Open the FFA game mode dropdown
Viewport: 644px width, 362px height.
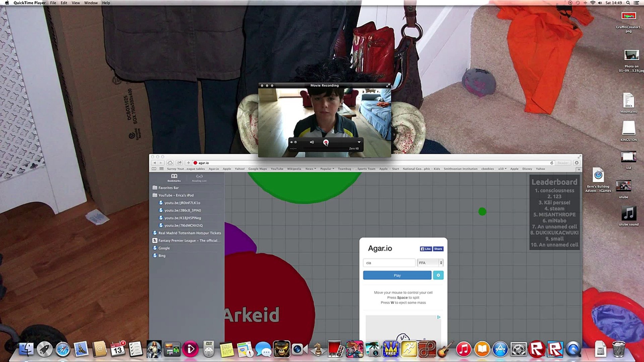coord(430,263)
